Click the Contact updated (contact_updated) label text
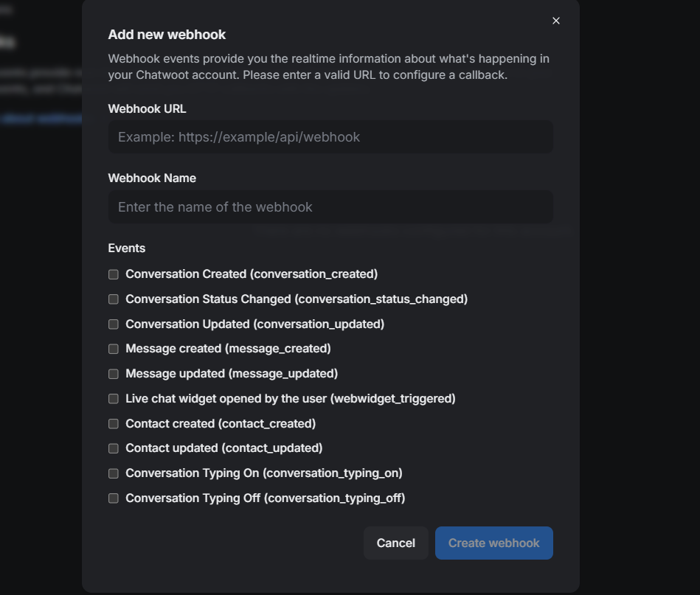Screen dimensions: 700x595 pos(223,448)
